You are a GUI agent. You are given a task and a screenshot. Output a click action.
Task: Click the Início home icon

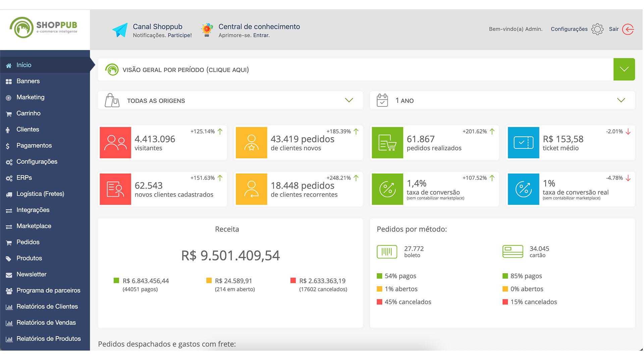(x=9, y=65)
